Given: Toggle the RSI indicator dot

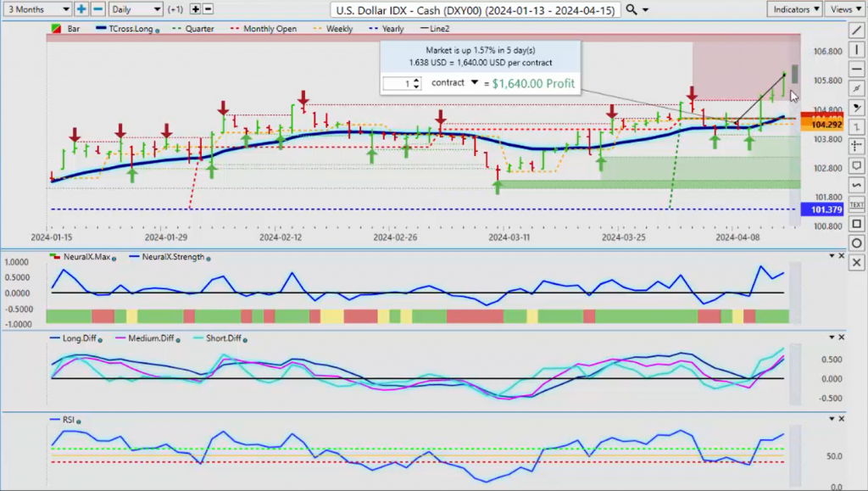Looking at the screenshot, I should 79,421.
